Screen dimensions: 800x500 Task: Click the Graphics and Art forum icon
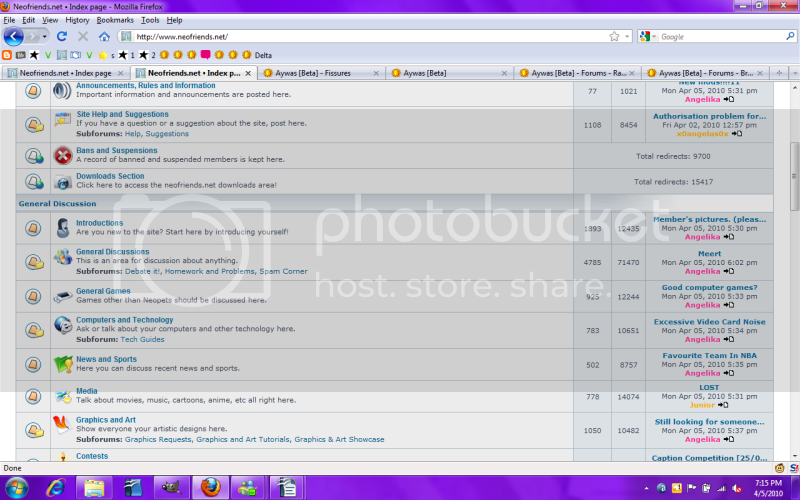coord(63,425)
